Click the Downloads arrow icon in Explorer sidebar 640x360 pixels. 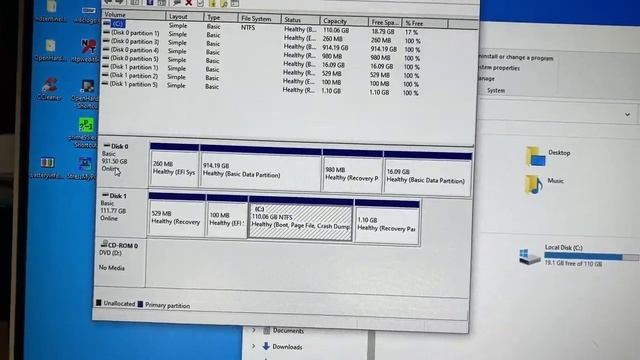(x=266, y=346)
